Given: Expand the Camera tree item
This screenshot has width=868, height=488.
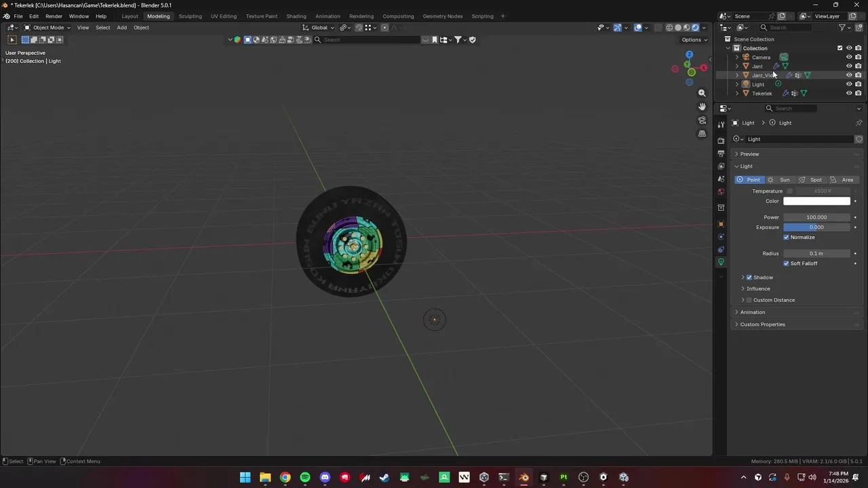Looking at the screenshot, I should [737, 57].
